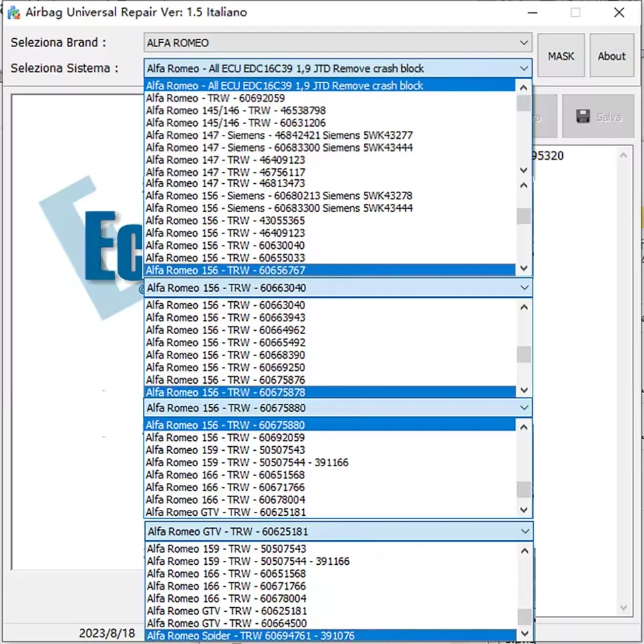Pick Alfa Romeo 147 - TRW - 46813473
The height and width of the screenshot is (644, 644).
point(330,183)
